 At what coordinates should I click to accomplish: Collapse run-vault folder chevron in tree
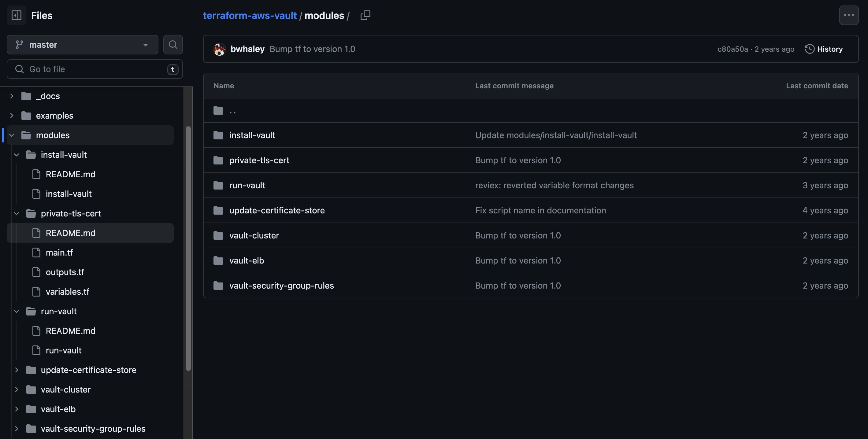(17, 311)
